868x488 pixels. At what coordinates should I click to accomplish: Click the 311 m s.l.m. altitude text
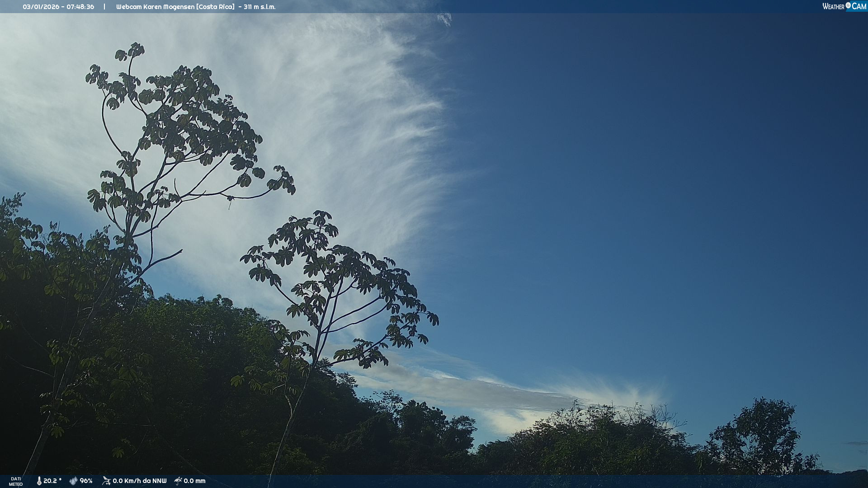point(259,7)
